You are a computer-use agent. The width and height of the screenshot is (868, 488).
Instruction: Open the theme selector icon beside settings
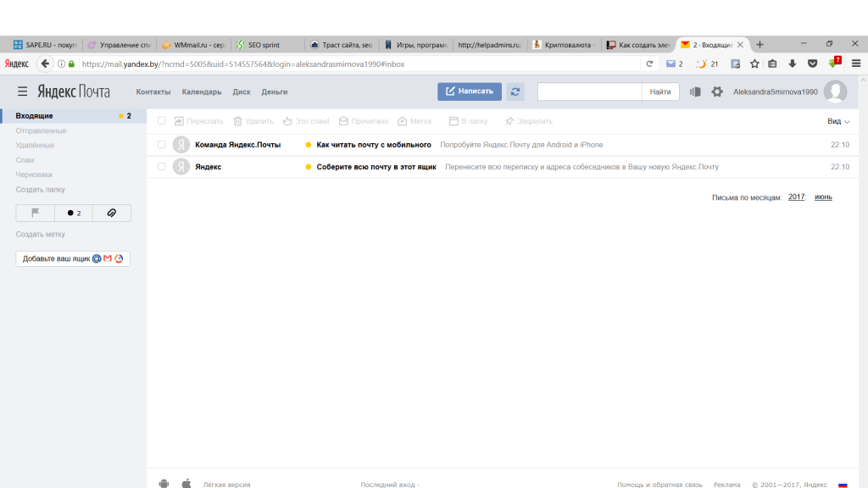(695, 91)
